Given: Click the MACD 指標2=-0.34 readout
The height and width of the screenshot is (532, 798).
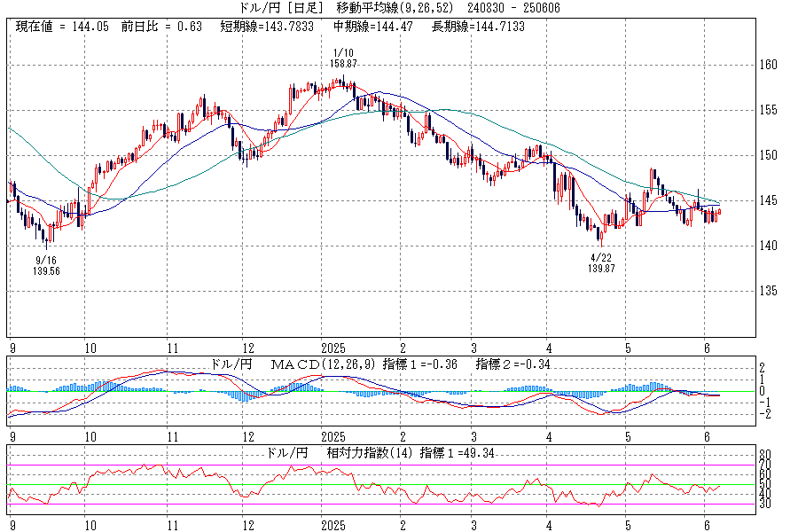Looking at the screenshot, I should 512,364.
